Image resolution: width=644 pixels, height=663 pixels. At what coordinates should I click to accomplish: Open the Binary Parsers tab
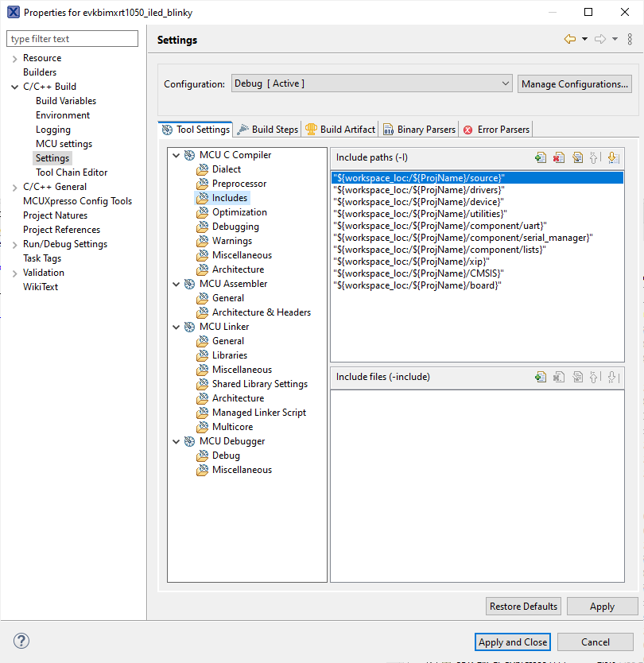pyautogui.click(x=420, y=130)
